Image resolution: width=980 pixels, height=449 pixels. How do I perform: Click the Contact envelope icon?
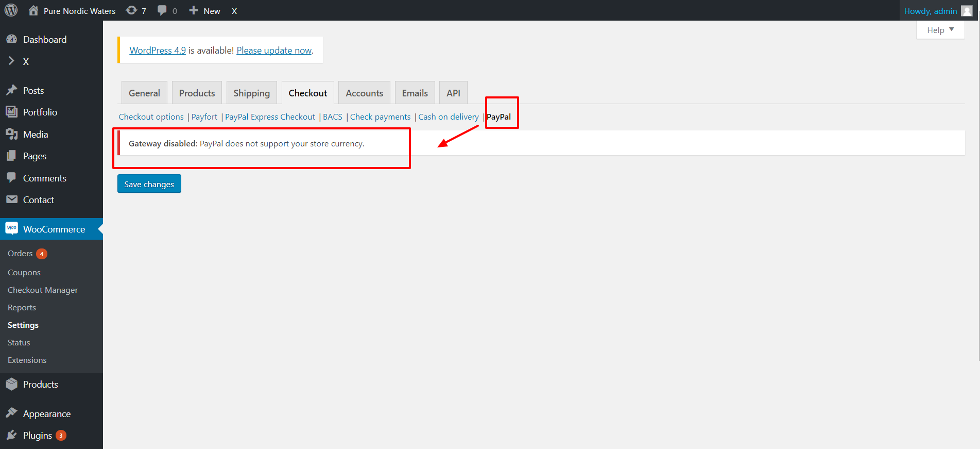tap(11, 199)
